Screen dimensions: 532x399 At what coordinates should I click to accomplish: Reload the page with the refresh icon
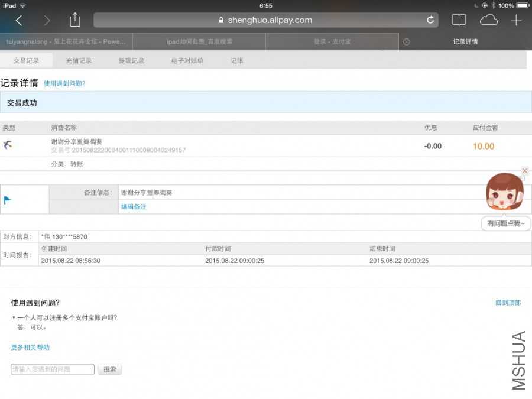[430, 20]
